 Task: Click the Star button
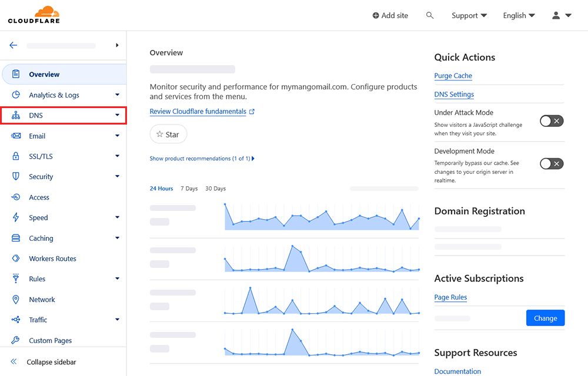[x=168, y=134]
